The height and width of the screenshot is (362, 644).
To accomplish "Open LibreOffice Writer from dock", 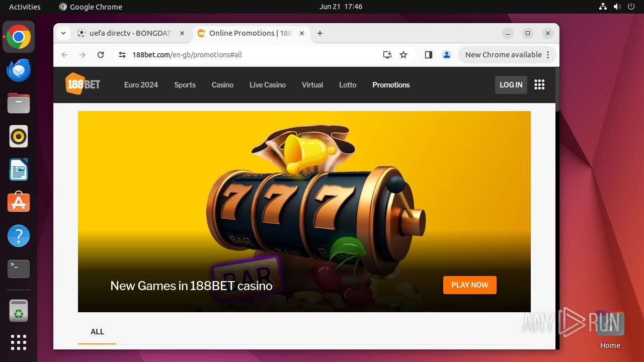I will pos(19,169).
